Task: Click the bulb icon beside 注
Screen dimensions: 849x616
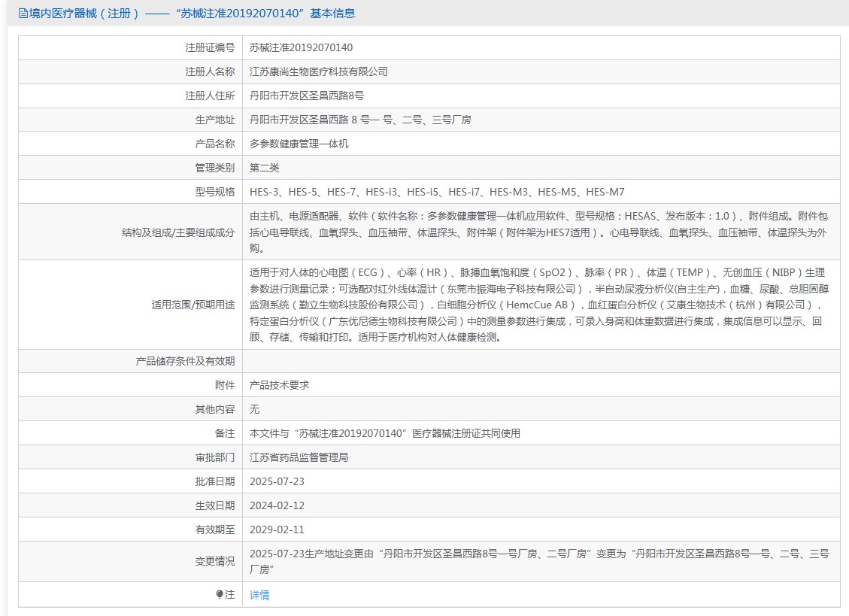Action: pyautogui.click(x=220, y=595)
